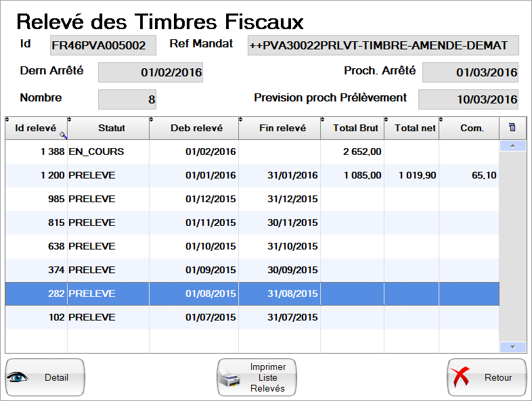Print the list via Imprimer Liste Relevés

click(x=257, y=377)
